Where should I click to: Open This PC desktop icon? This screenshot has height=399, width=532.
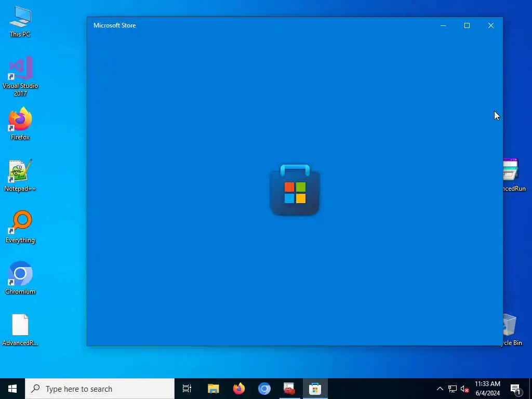pyautogui.click(x=20, y=21)
